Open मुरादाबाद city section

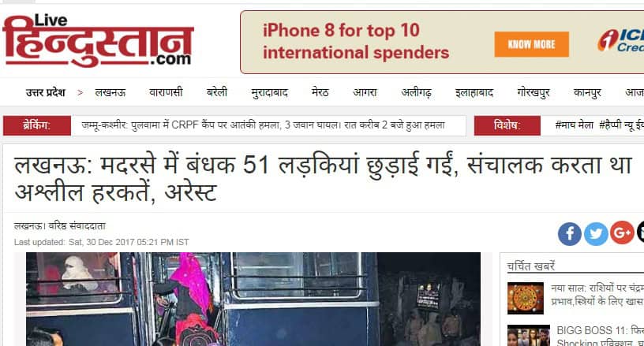coord(269,93)
